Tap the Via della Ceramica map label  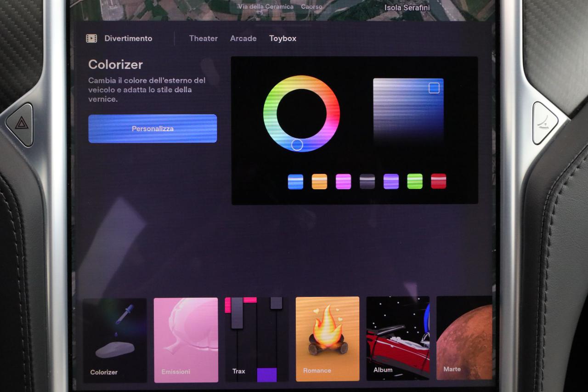pos(266,7)
